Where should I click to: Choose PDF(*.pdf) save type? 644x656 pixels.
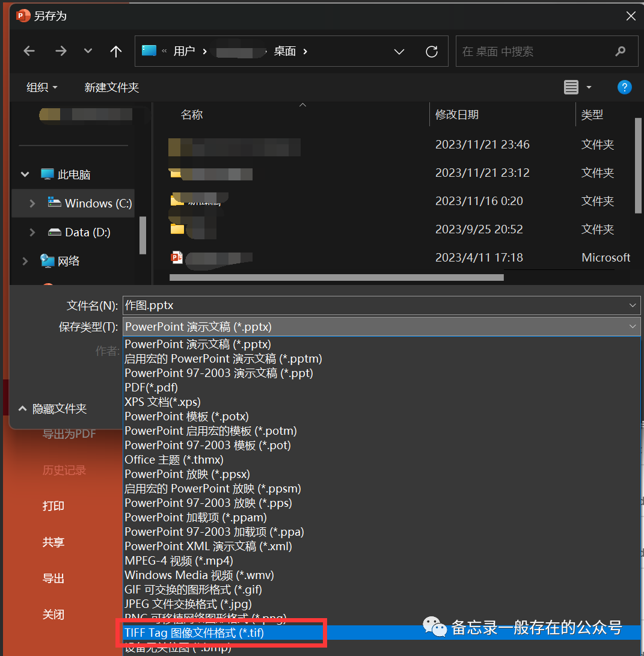click(x=382, y=388)
